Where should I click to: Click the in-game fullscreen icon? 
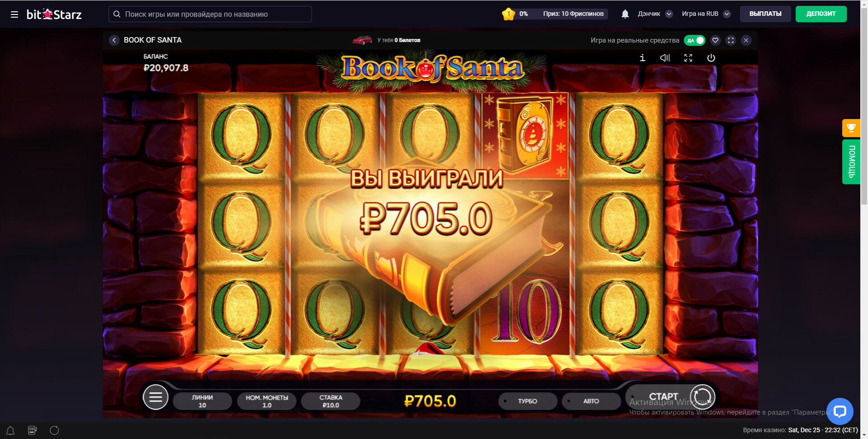pyautogui.click(x=688, y=58)
